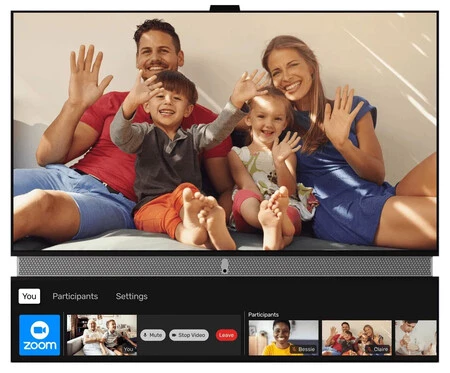
Task: Mute the microphone with the Mute button
Action: (153, 335)
